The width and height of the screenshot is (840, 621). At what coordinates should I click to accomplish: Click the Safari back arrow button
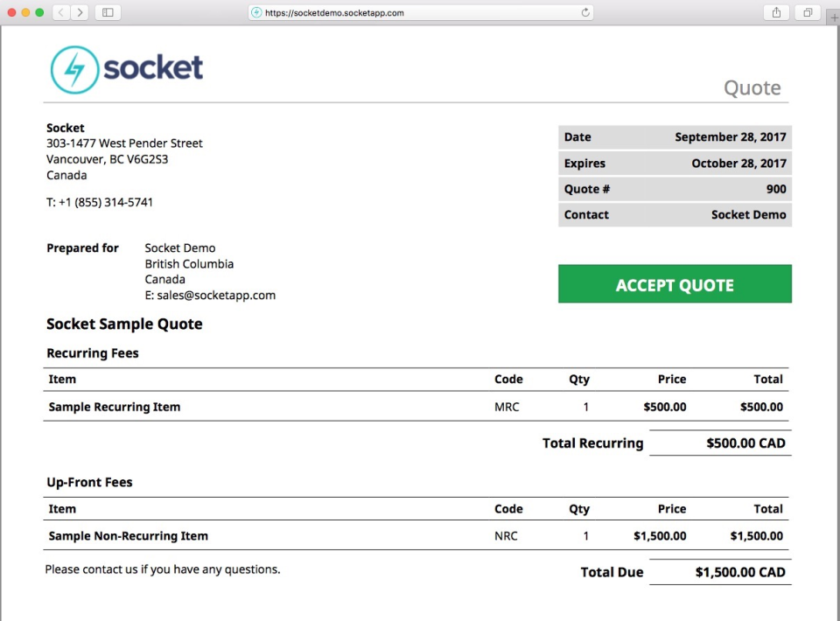coord(62,12)
